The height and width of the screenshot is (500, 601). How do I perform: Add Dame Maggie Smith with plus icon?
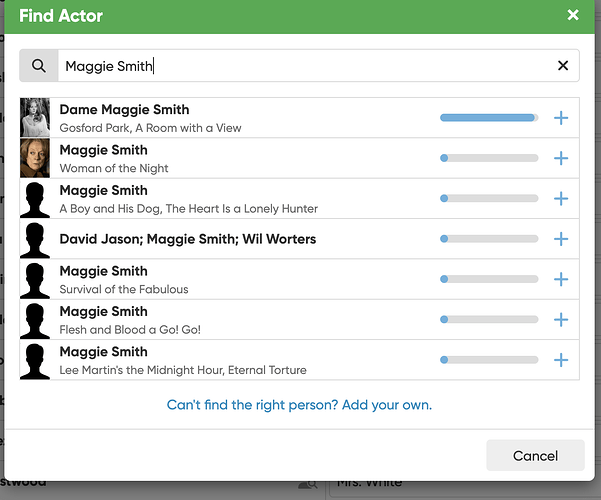[x=561, y=118]
